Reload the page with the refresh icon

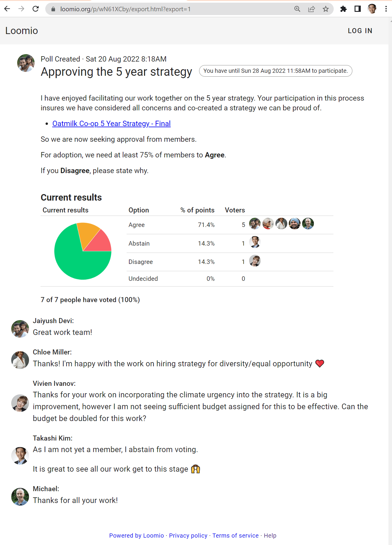click(x=36, y=9)
